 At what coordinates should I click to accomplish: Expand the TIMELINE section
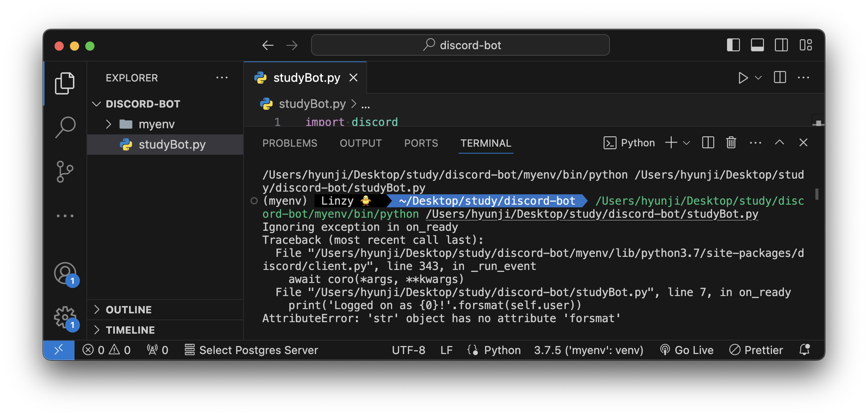(166, 330)
